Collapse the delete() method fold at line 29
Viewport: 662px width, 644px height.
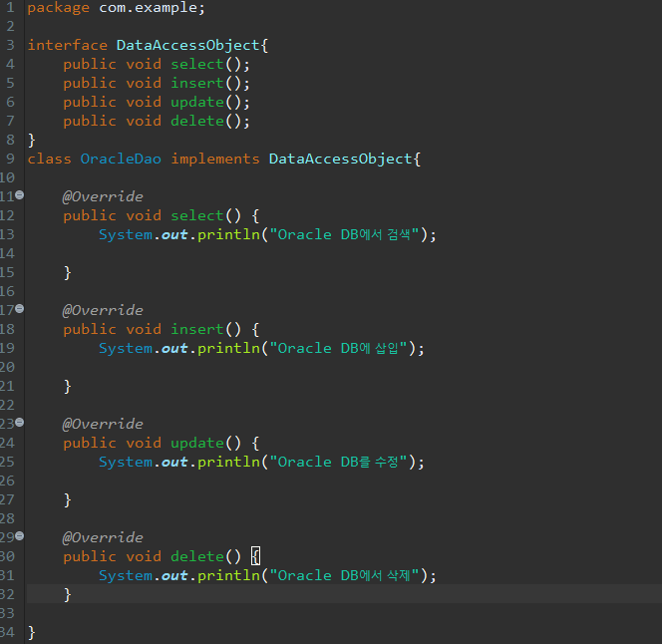(x=19, y=536)
